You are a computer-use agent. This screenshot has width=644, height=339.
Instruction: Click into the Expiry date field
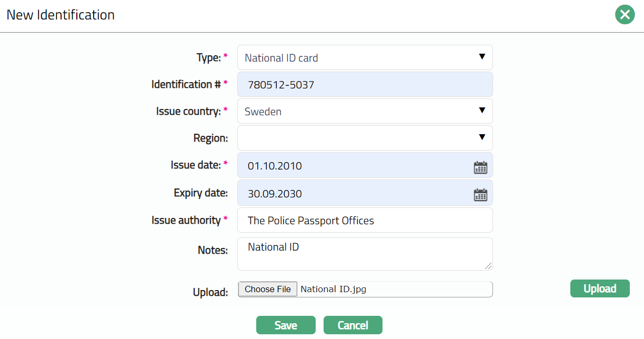point(353,193)
